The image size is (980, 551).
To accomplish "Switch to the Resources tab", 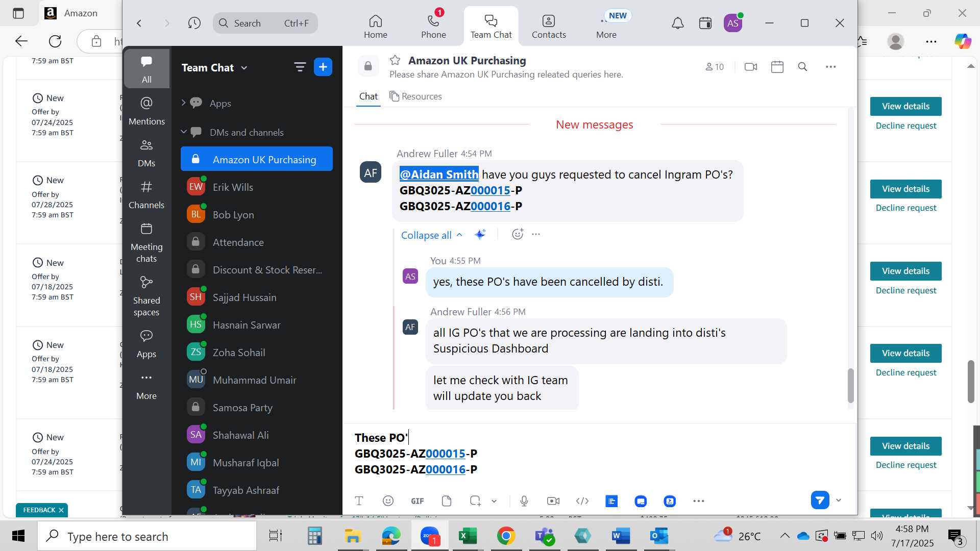I will (x=415, y=96).
